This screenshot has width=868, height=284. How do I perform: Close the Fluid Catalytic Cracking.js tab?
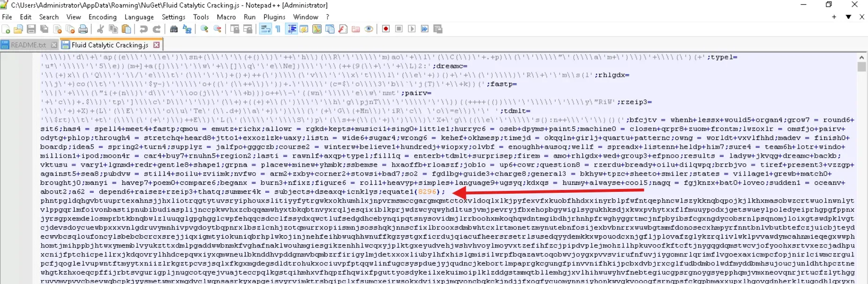click(157, 45)
